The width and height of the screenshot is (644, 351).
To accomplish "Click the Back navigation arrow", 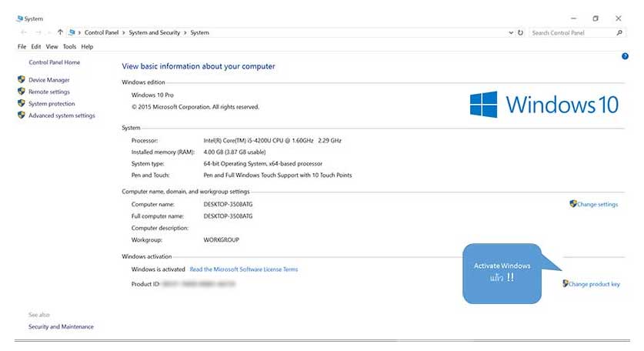I will (x=23, y=32).
